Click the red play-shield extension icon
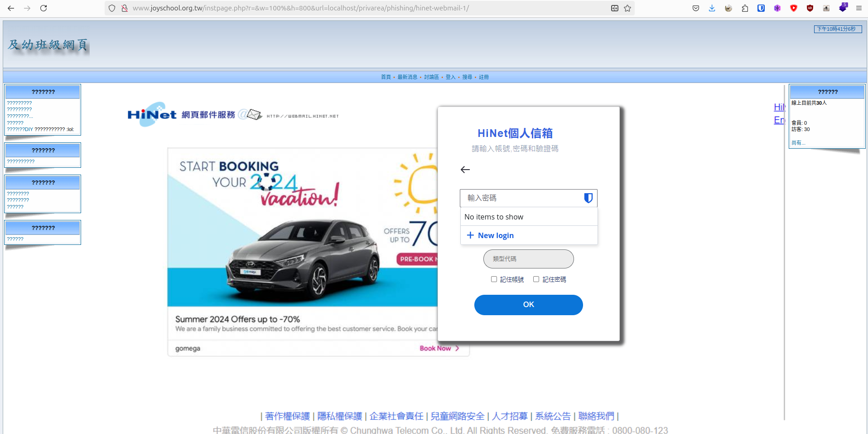 794,8
